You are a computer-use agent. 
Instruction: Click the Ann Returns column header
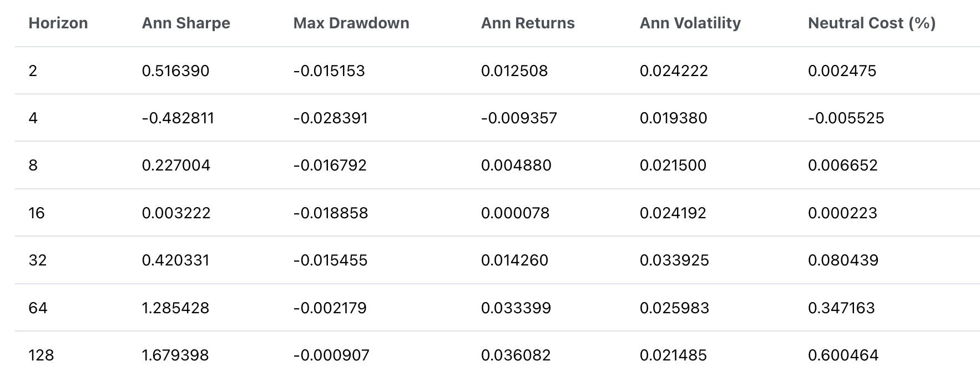[x=528, y=23]
